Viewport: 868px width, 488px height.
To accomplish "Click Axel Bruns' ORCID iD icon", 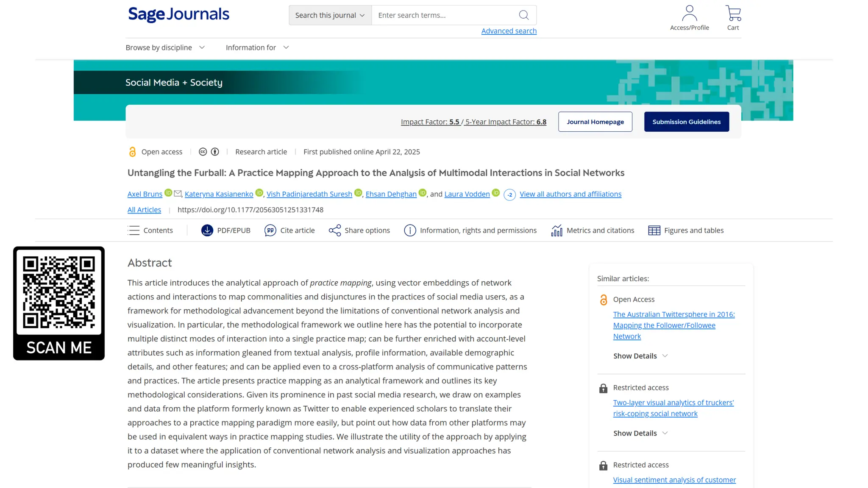I will point(168,193).
